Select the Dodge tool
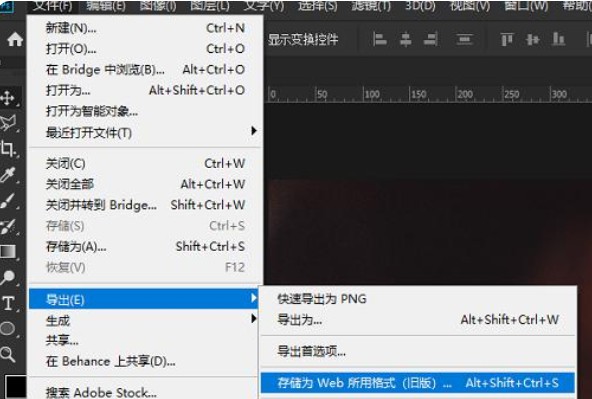 click(8, 278)
